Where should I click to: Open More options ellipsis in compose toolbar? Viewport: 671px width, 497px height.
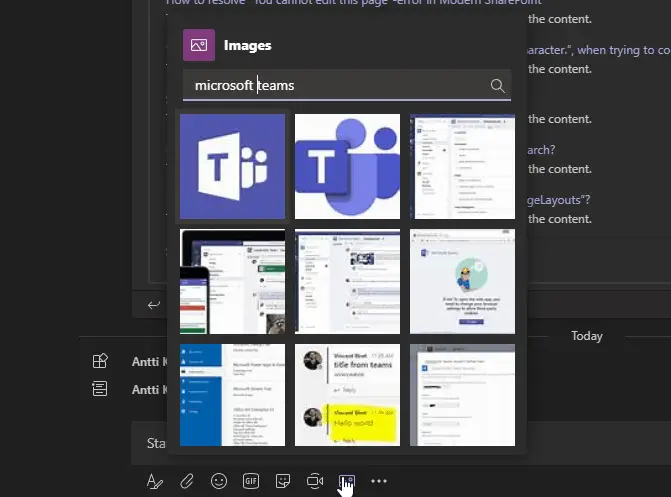coord(378,481)
